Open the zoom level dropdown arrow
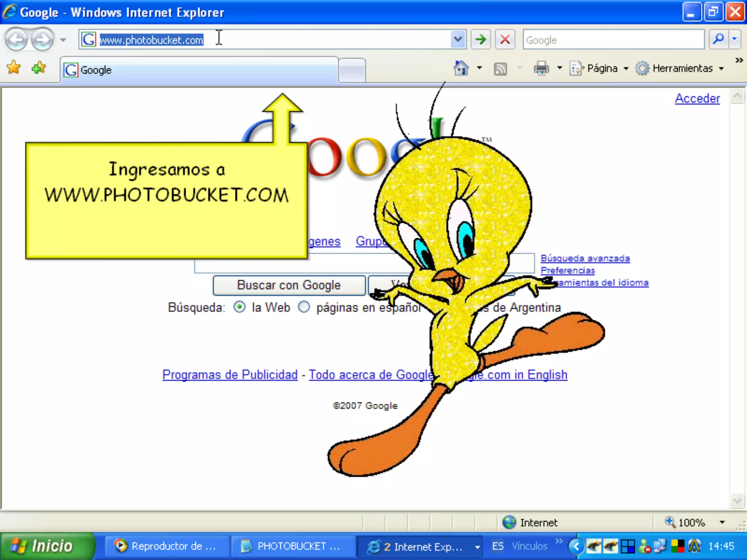 722,522
